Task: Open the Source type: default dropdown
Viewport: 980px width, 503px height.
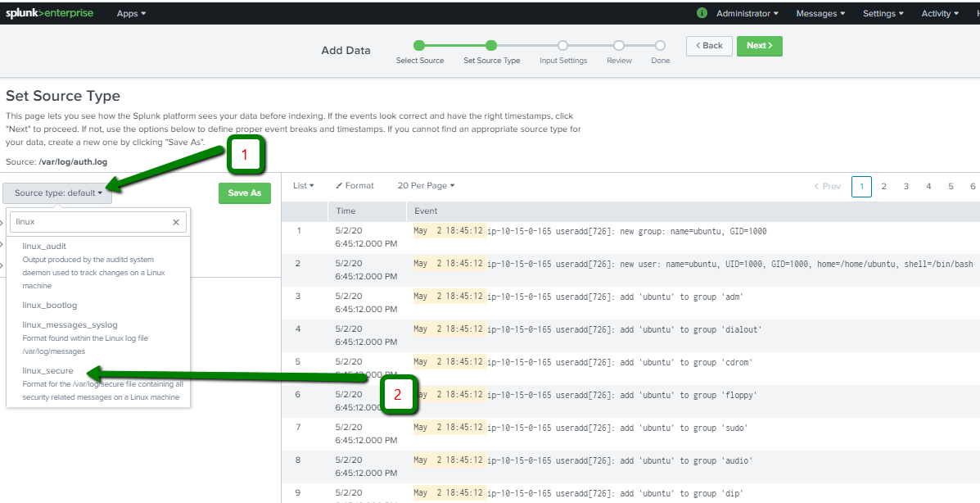Action: click(56, 193)
